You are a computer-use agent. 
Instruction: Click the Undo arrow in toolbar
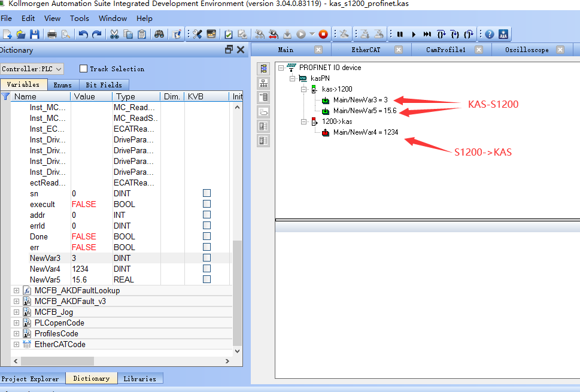(x=83, y=34)
